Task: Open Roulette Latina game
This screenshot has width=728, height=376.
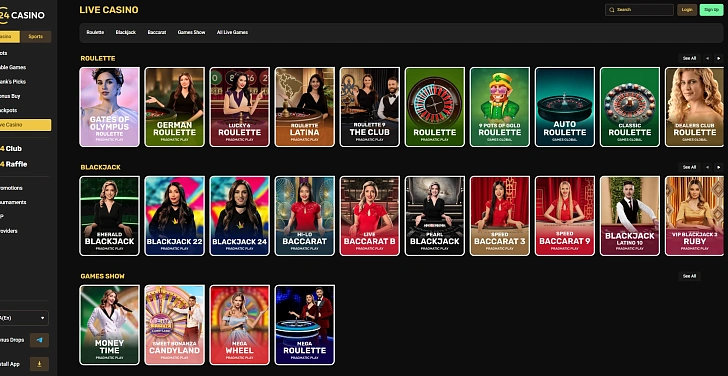Action: (x=305, y=107)
